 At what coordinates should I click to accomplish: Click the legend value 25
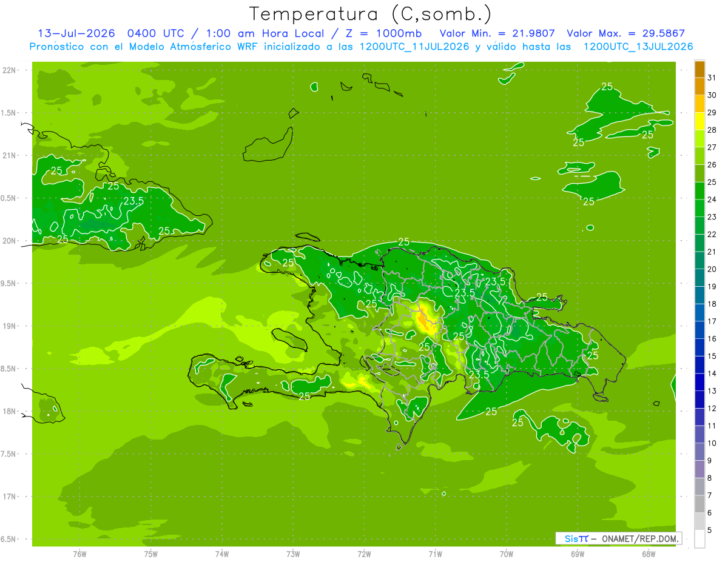(x=712, y=182)
